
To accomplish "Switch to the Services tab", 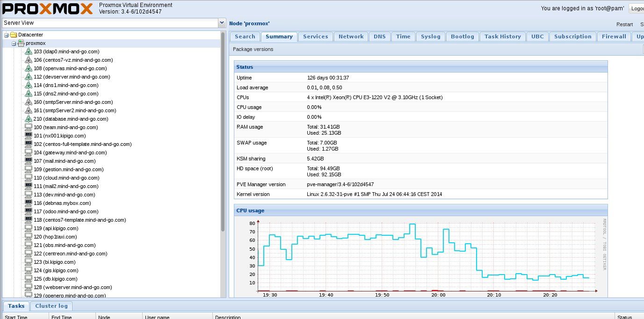I will [x=316, y=36].
